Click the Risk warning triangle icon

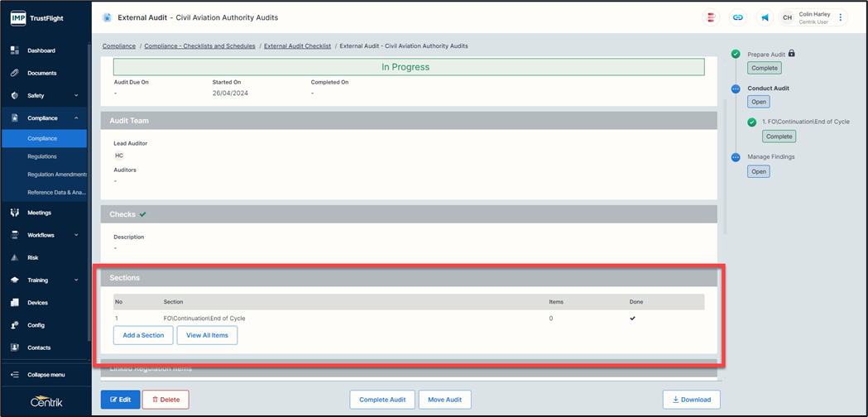[14, 257]
